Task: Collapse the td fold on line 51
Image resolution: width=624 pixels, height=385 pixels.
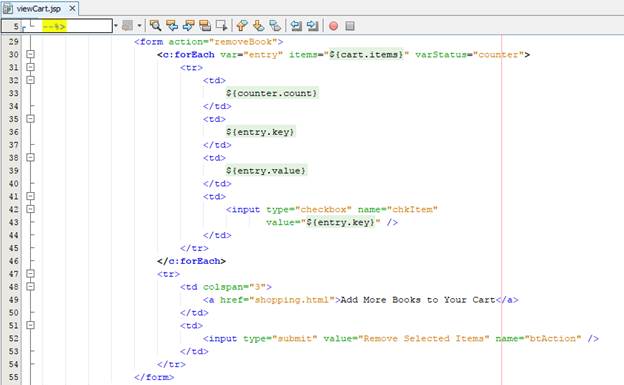Action: [x=30, y=325]
